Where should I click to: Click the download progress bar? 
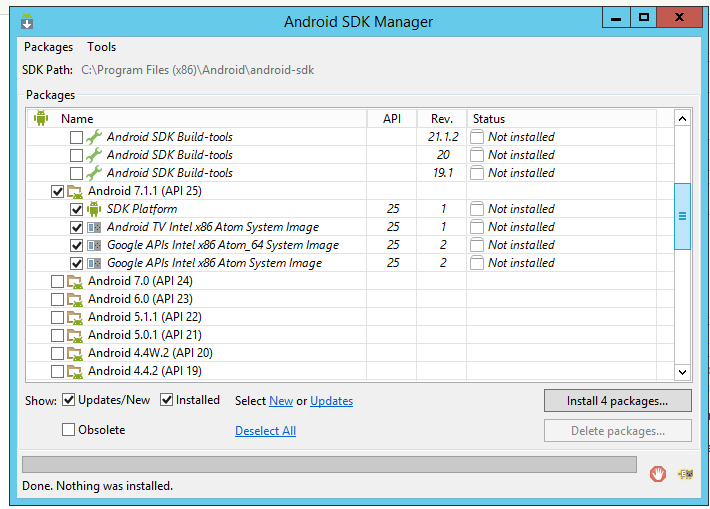(329, 465)
